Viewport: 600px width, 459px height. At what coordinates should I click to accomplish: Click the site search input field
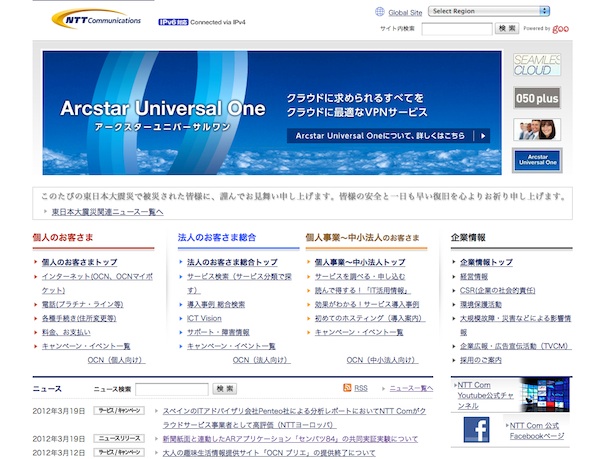(455, 29)
